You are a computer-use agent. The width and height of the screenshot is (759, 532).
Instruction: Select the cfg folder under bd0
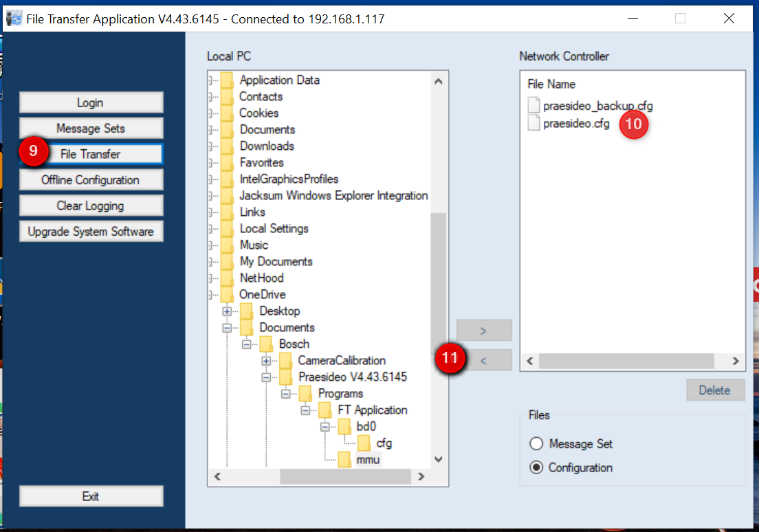pyautogui.click(x=384, y=443)
